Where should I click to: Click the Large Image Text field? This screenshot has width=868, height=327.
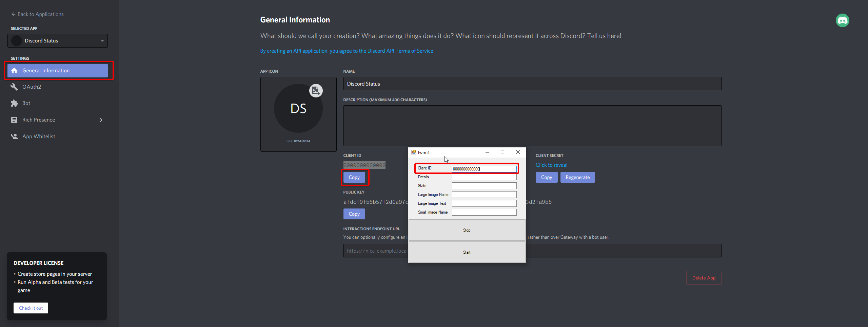click(x=484, y=203)
